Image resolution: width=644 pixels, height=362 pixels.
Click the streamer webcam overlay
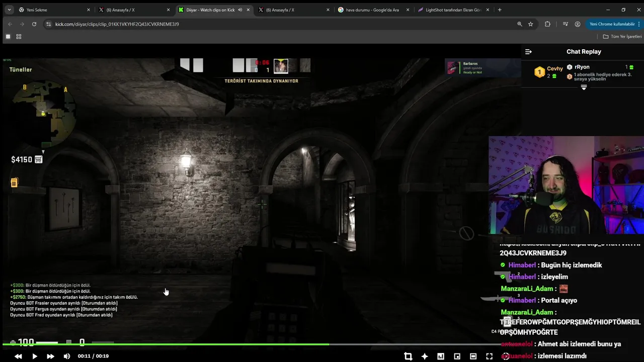coord(566,185)
